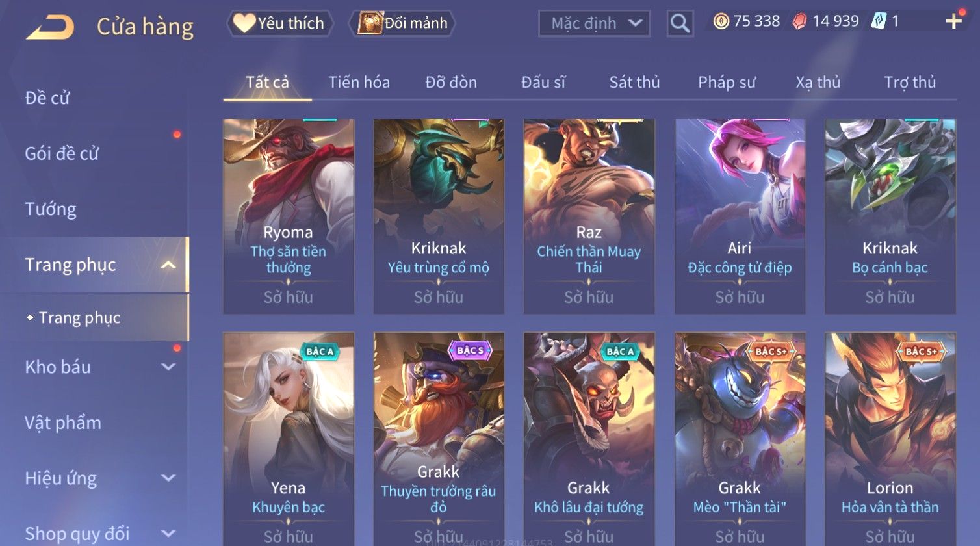Tap the red ruby currency icon
This screenshot has width=980, height=546.
click(x=799, y=21)
